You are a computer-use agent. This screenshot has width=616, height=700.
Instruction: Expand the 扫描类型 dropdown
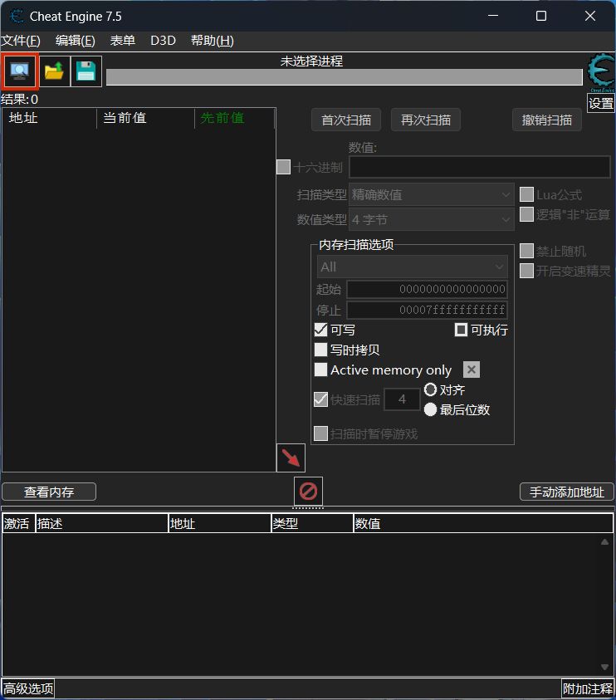point(431,194)
